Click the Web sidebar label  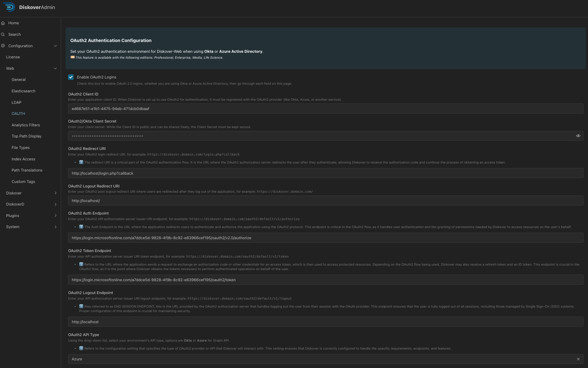[10, 68]
